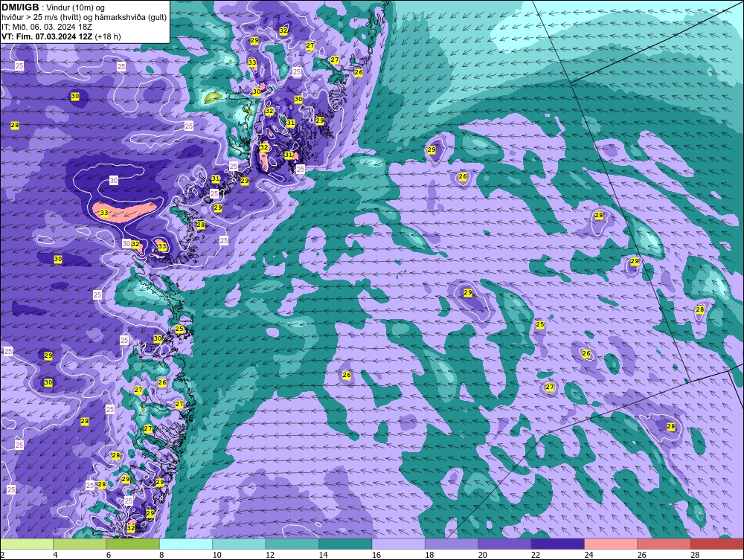
Task: Click the salmon 26–28 m/s legend swatch
Action: point(664,544)
